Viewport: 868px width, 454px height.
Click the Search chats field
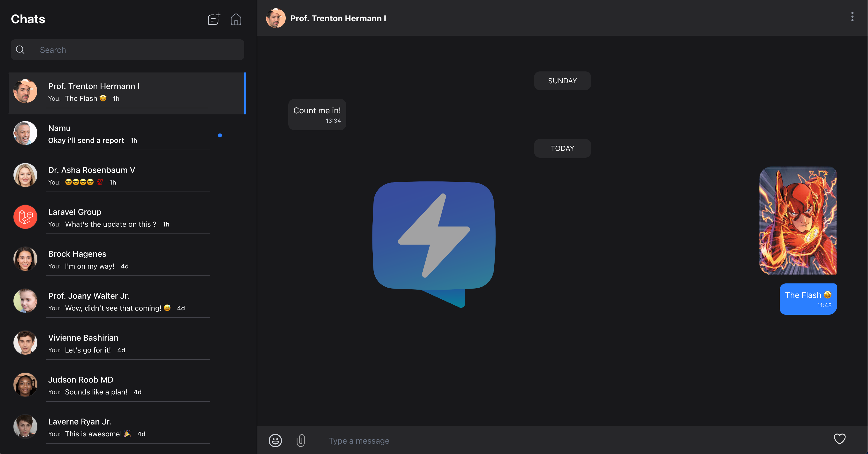127,50
